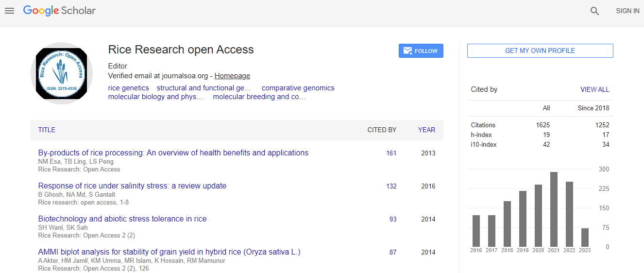Viewport: 644px width, 273px height.
Task: Open the profile Homepage link
Action: pyautogui.click(x=232, y=76)
